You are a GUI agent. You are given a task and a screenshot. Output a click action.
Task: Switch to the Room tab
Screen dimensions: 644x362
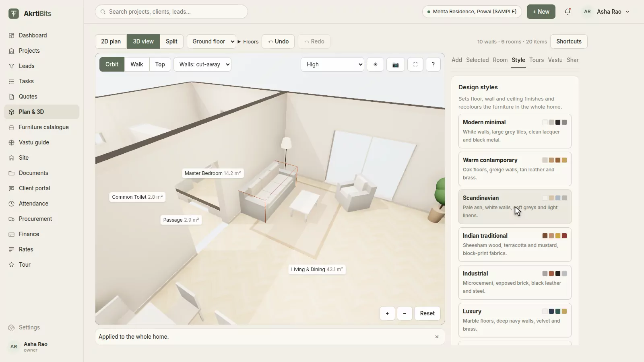pos(500,60)
